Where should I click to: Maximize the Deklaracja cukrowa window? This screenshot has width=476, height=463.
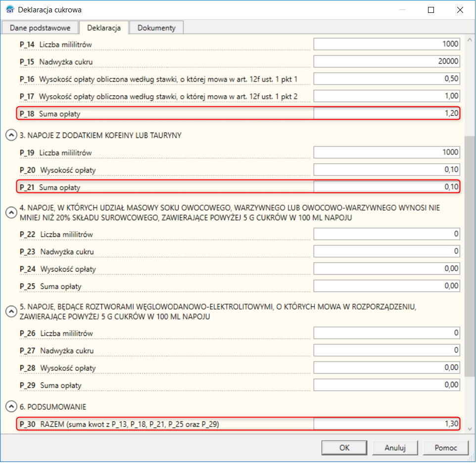431,10
